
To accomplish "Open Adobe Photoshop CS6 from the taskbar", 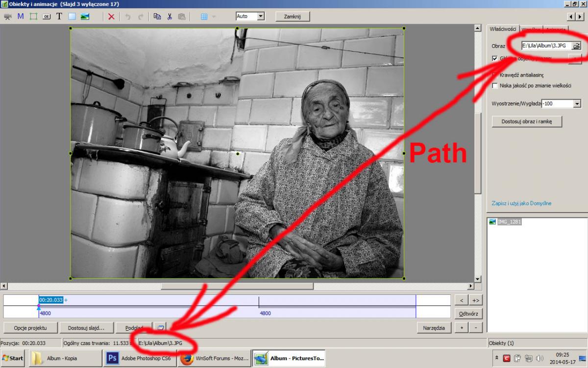I will (x=141, y=358).
